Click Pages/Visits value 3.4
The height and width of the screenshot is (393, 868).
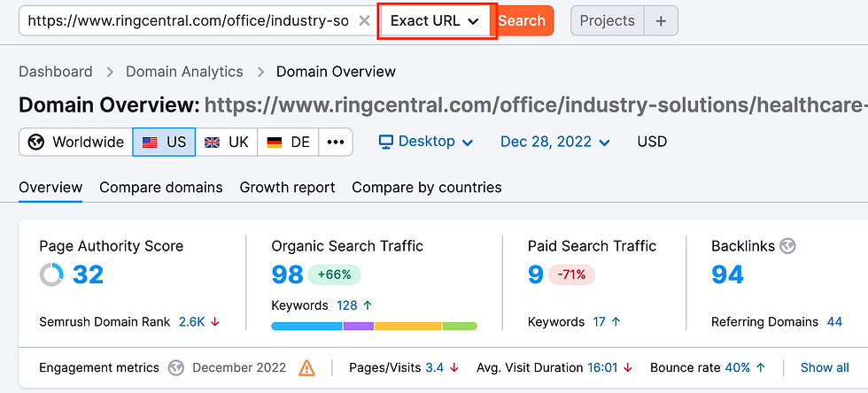click(x=435, y=367)
